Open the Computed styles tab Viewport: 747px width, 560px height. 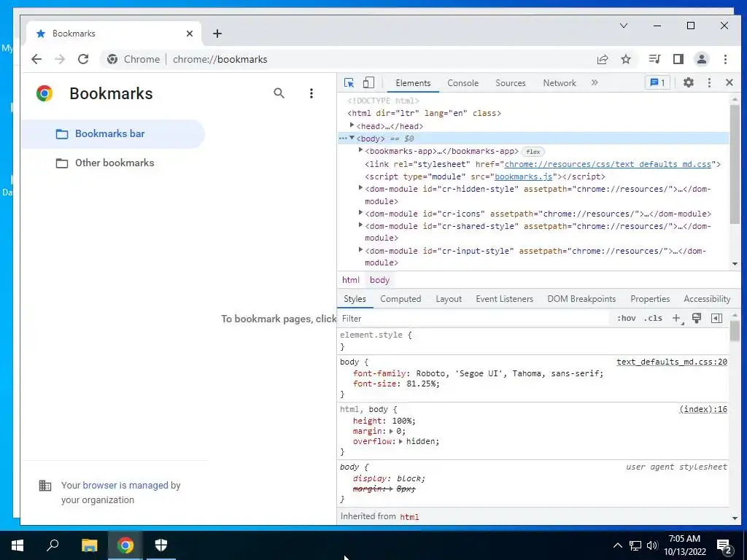coord(400,299)
